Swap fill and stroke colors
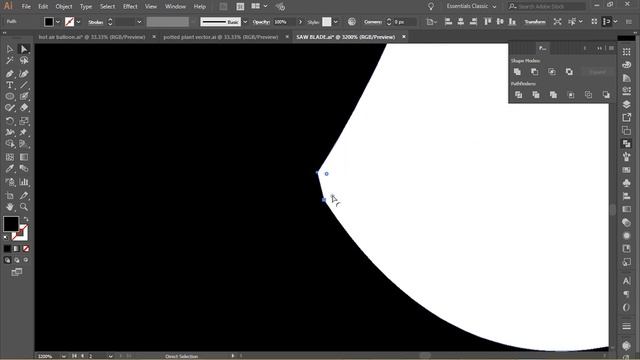640x360 pixels. click(26, 219)
